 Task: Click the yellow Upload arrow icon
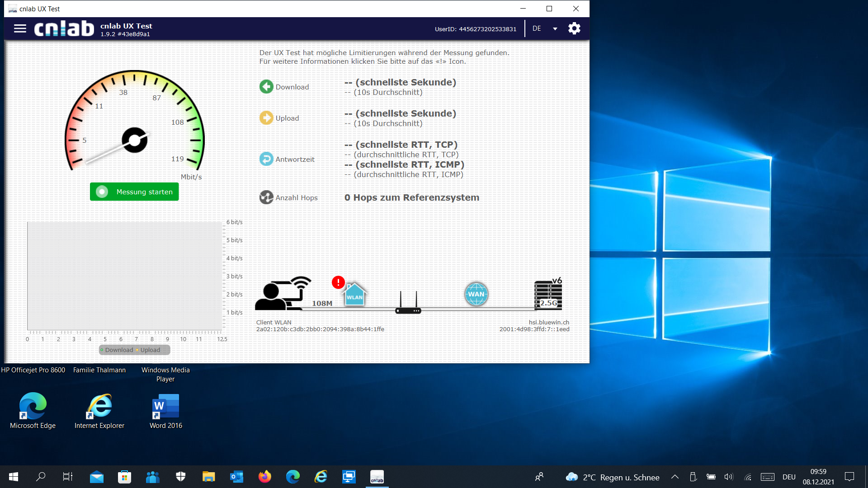266,118
